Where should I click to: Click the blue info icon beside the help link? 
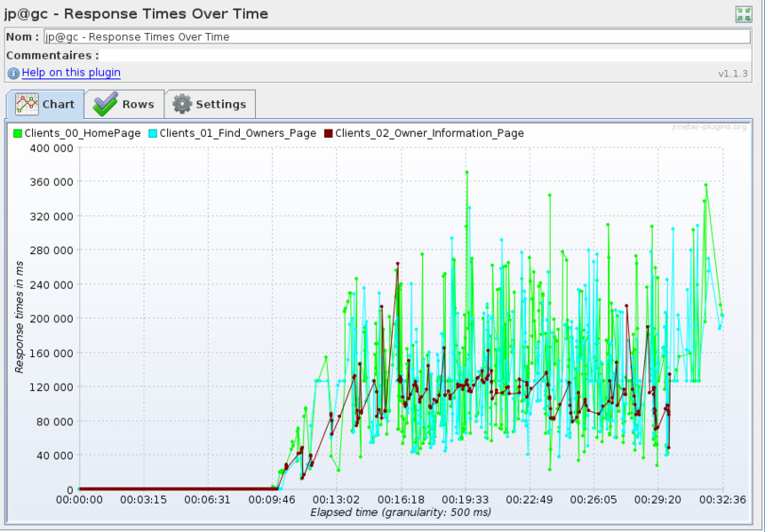(x=13, y=73)
